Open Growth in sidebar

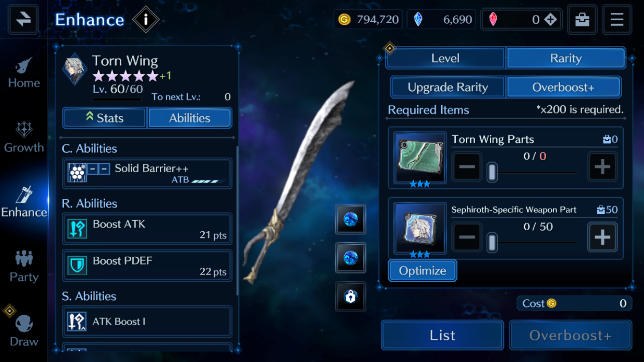pyautogui.click(x=24, y=138)
